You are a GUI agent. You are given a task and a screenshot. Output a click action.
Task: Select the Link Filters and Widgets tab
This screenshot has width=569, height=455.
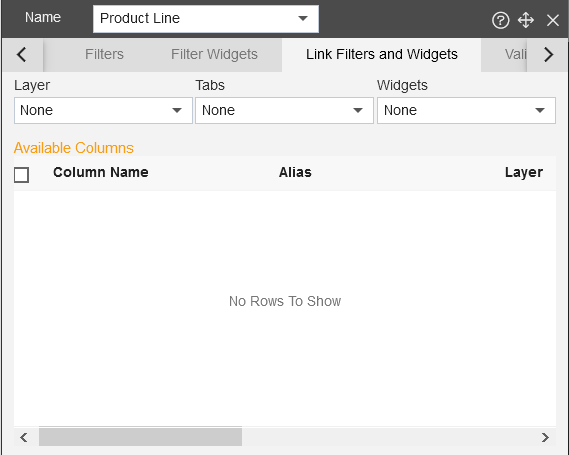(x=381, y=54)
